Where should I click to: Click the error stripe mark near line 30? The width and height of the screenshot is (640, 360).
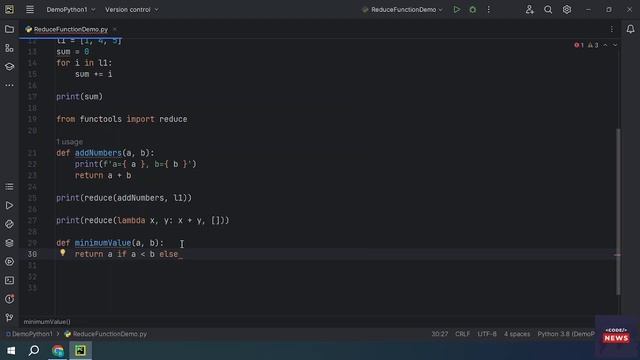click(617, 255)
